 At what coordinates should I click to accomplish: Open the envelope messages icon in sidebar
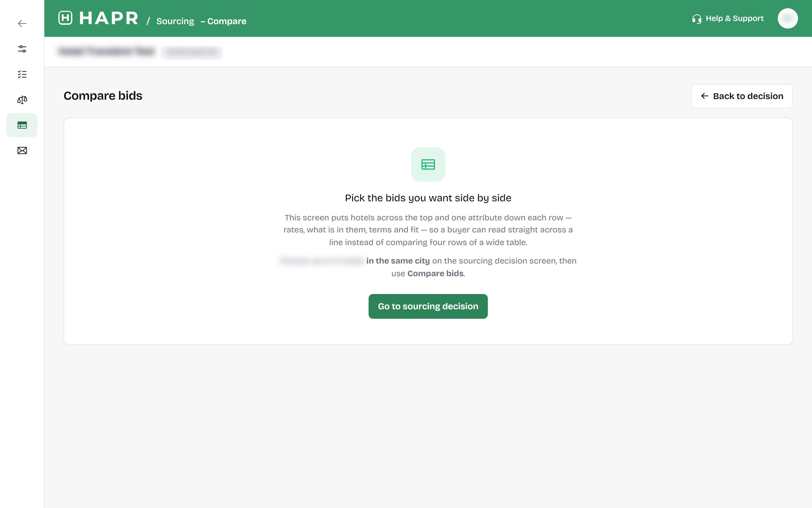[x=22, y=150]
